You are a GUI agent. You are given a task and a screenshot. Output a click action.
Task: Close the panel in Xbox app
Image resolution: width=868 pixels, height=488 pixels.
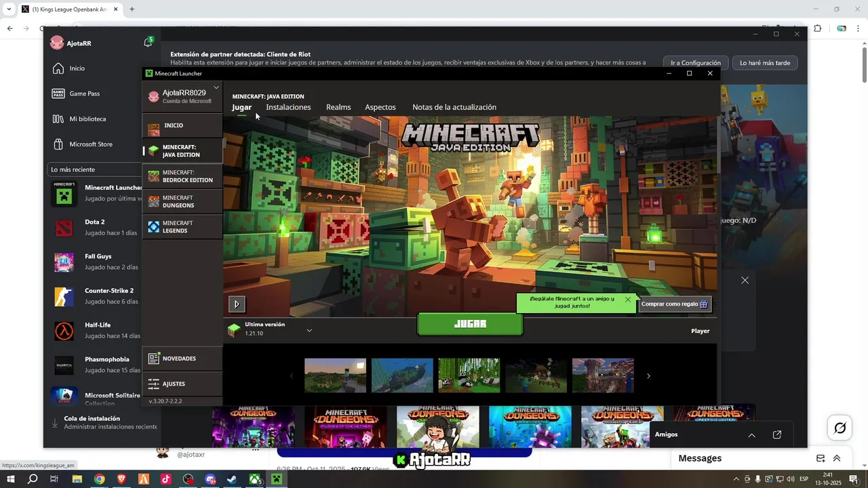tap(745, 281)
